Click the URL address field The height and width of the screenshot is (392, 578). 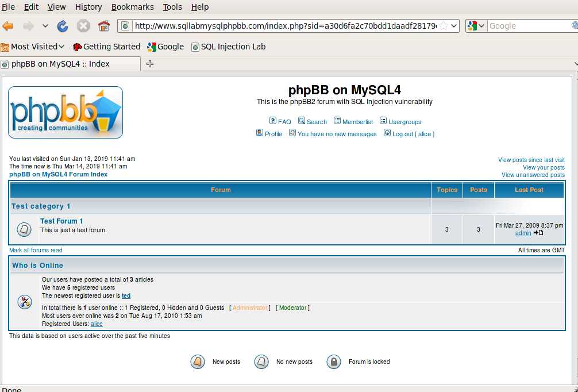coord(286,26)
